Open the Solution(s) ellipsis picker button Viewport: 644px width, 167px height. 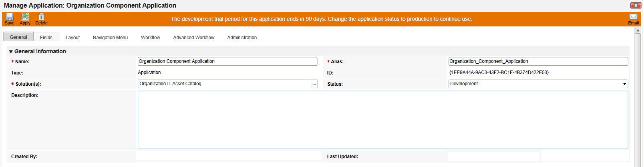pyautogui.click(x=314, y=84)
